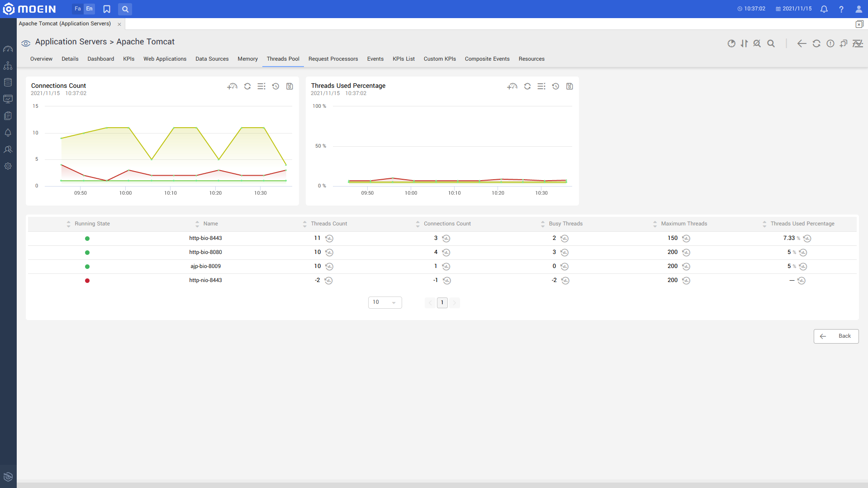The height and width of the screenshot is (488, 868).
Task: Show Connections Count chart for ajp-bio-8009
Action: coord(446,267)
